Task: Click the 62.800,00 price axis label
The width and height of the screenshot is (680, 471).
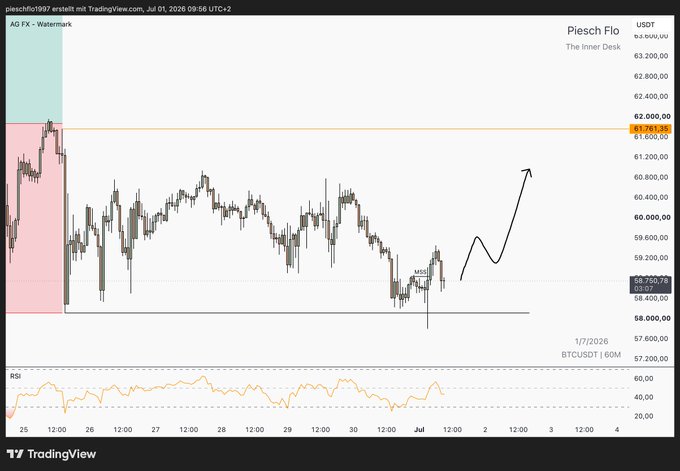Action: tap(651, 76)
